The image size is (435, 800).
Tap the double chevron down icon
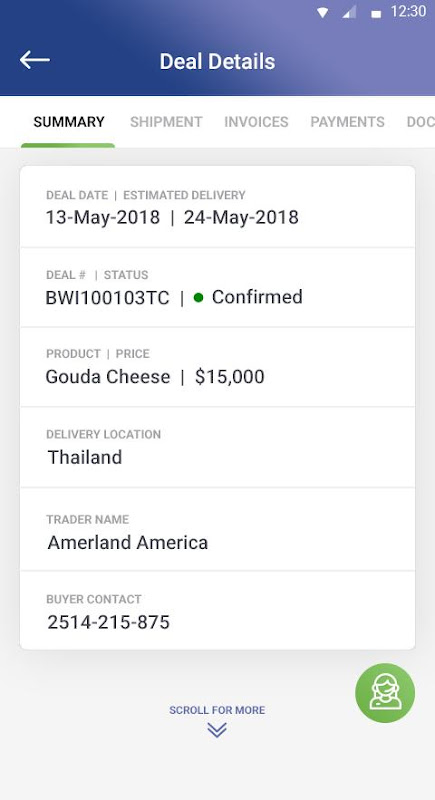(217, 730)
